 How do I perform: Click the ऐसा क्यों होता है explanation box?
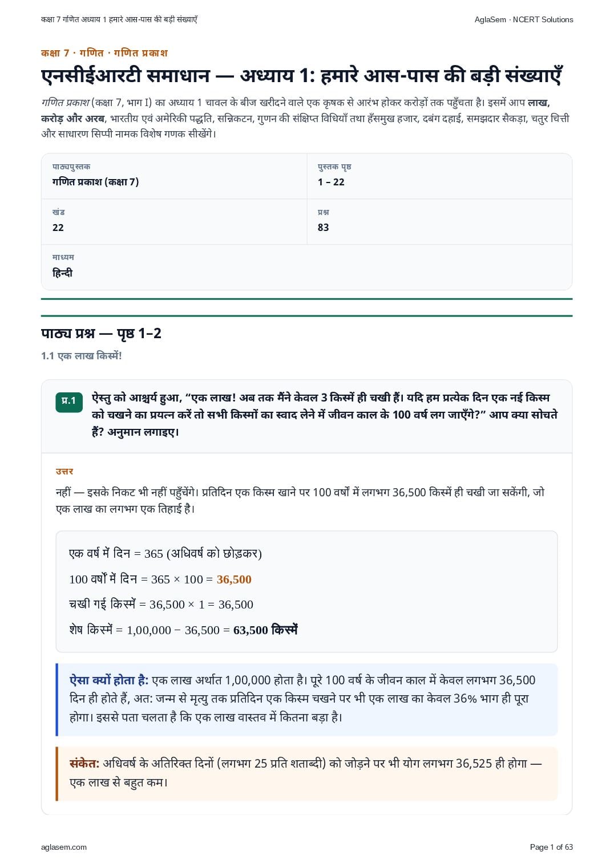coord(306,699)
